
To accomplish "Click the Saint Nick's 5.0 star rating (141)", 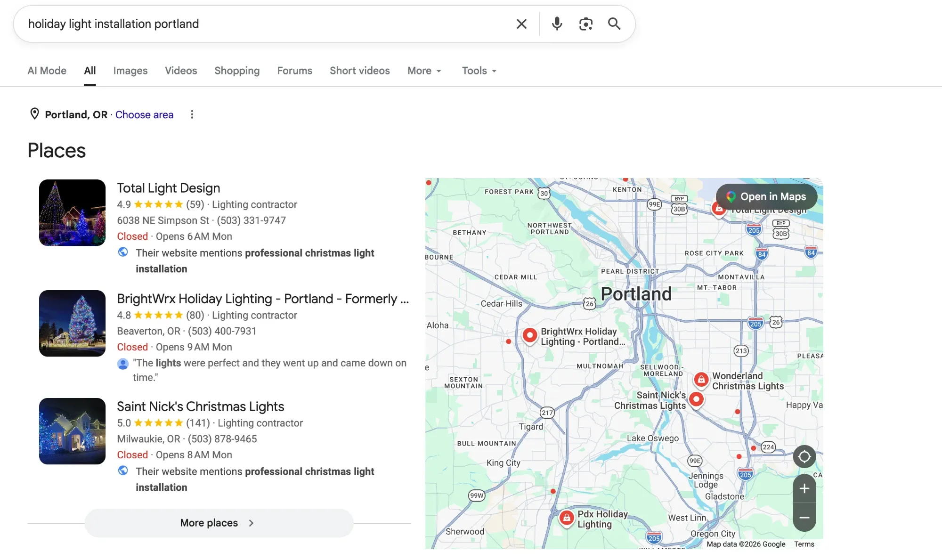I will 163,423.
